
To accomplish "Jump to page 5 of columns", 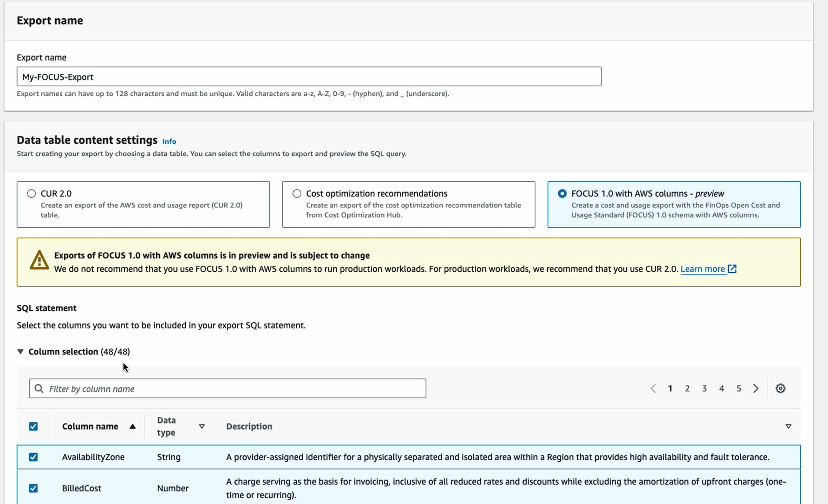I will [x=739, y=389].
